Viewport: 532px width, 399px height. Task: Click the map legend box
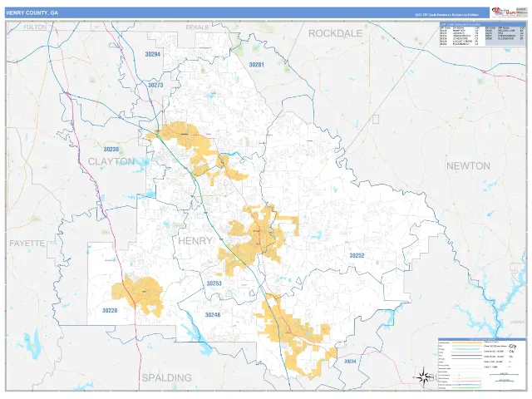[x=482, y=363]
